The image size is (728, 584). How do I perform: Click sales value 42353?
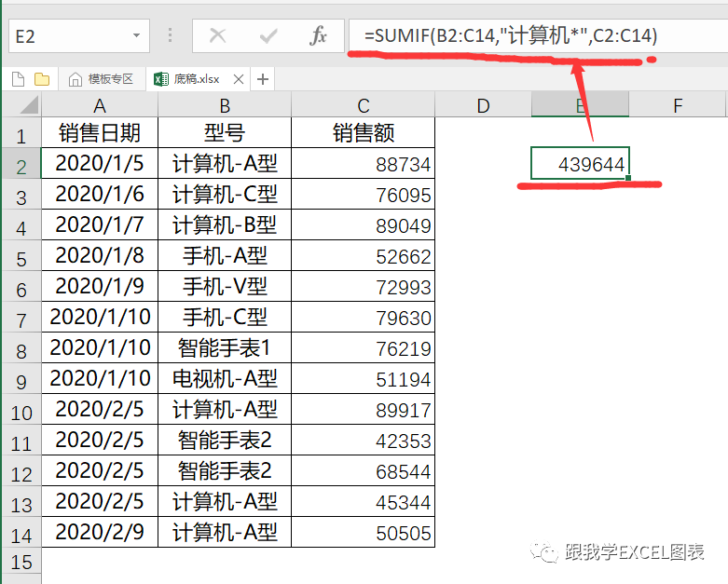[x=364, y=440]
